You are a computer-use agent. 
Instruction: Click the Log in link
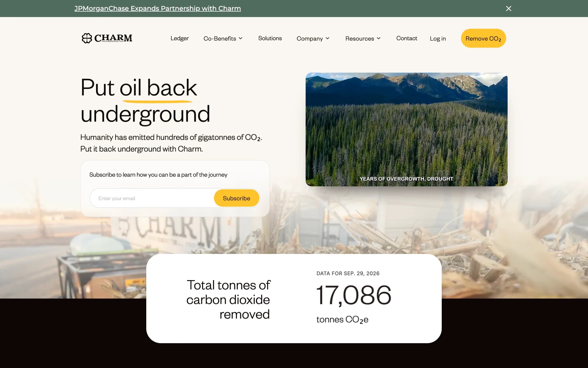click(438, 39)
